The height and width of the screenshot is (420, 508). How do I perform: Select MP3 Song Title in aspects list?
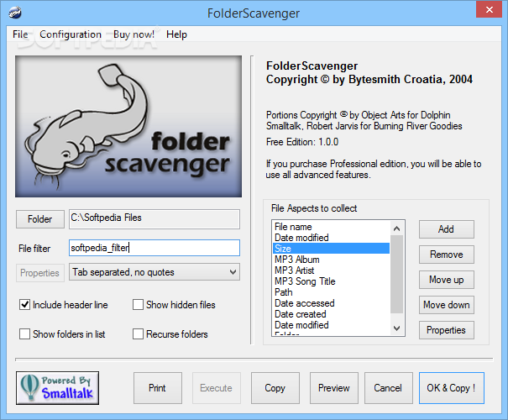331,281
